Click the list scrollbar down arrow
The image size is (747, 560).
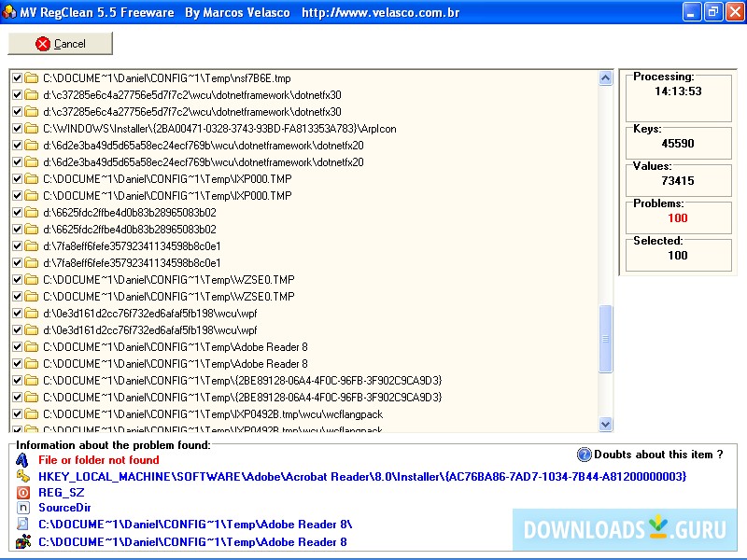pyautogui.click(x=605, y=424)
